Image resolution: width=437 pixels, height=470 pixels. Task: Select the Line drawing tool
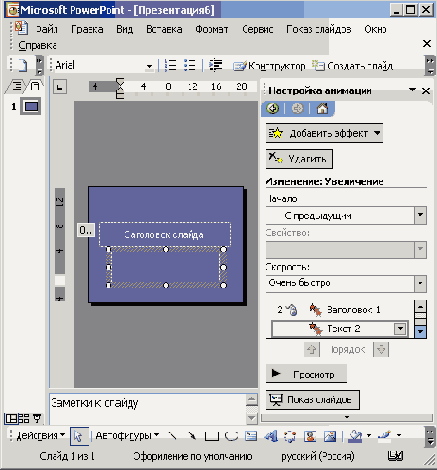tap(173, 436)
